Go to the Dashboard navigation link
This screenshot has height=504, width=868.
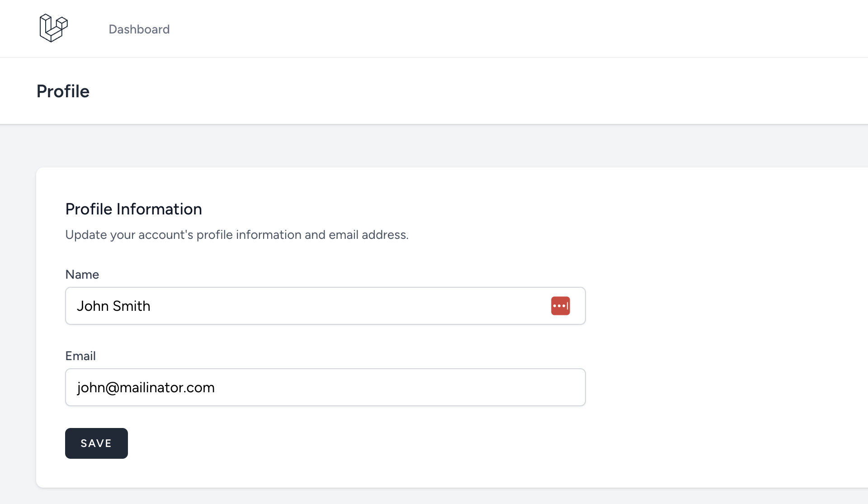tap(139, 29)
